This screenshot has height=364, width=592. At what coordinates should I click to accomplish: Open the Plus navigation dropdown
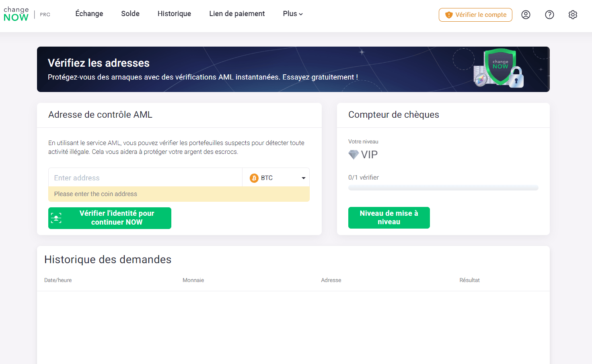[x=292, y=13]
